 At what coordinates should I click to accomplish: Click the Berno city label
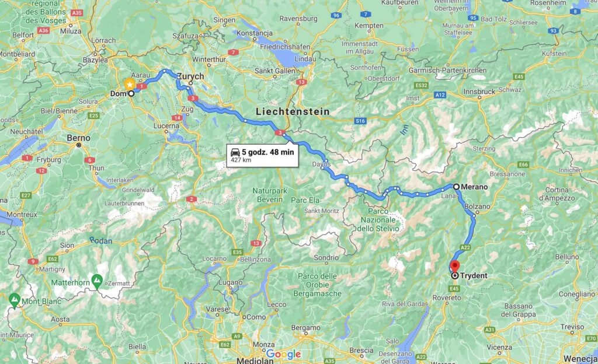(79, 138)
